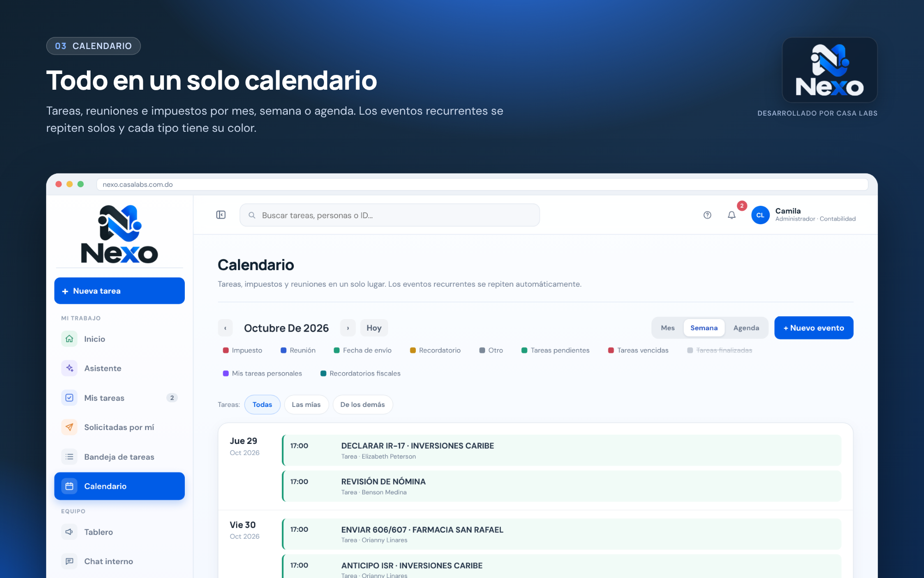The width and height of the screenshot is (924, 578).
Task: Click the Inicio home icon
Action: tap(69, 338)
